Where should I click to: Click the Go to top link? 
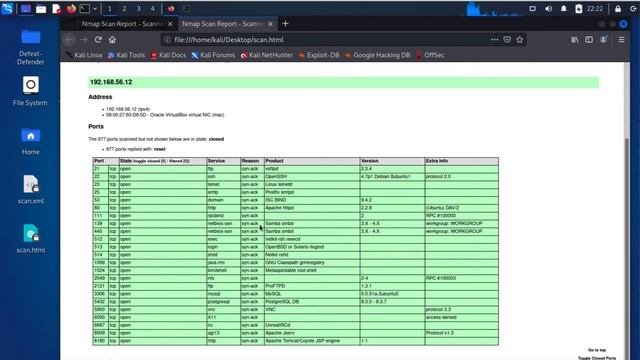click(x=597, y=350)
